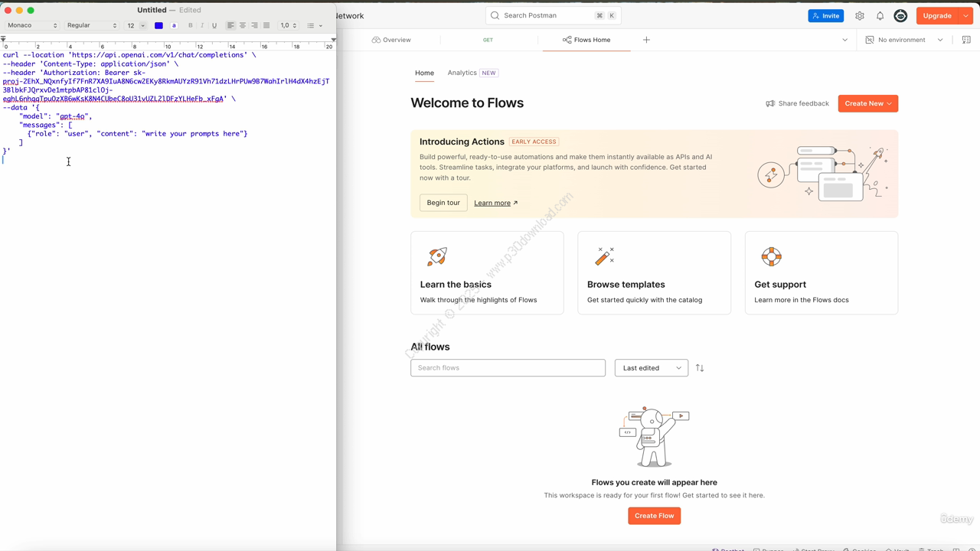Open the Get support card

[x=822, y=272]
